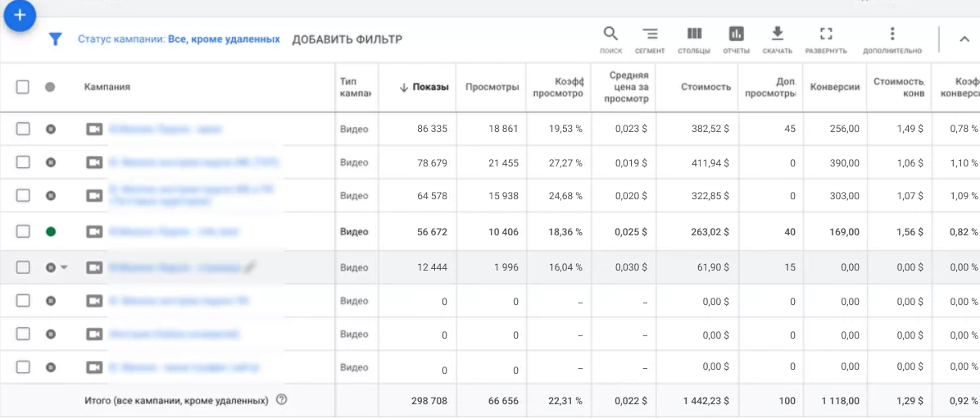This screenshot has width=980, height=419.
Task: Click the video camera icon in 78 679 row
Action: click(x=93, y=162)
